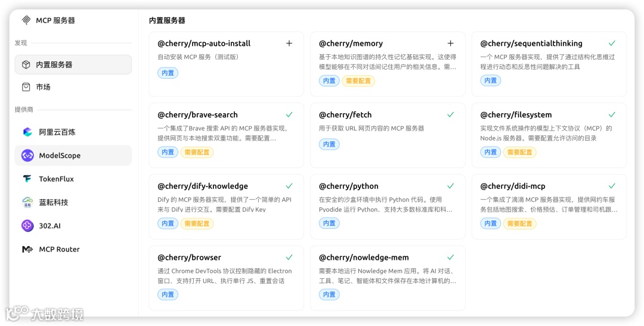Click the 需要配置 tag on filesystem card
Viewport: 644px width, 326px height.
pyautogui.click(x=520, y=153)
